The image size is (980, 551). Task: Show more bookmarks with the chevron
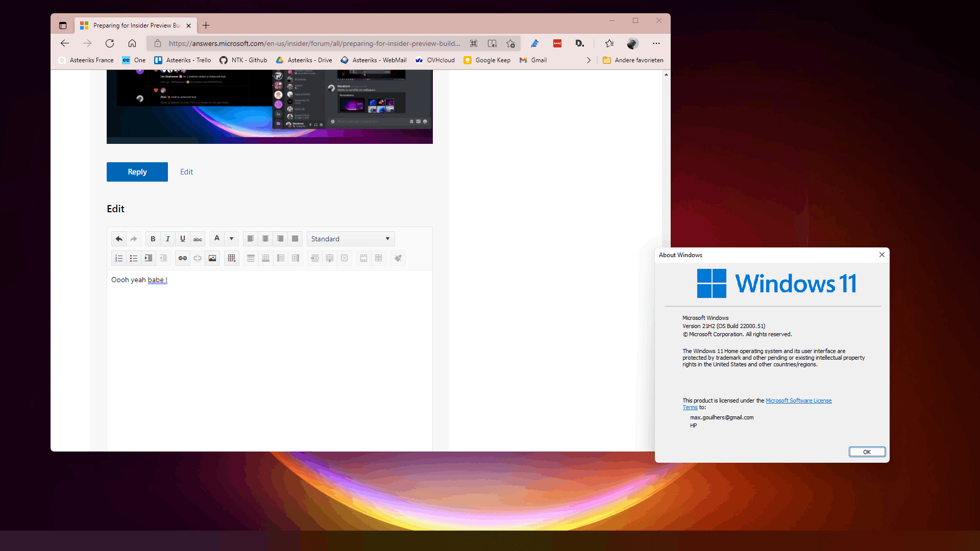[x=589, y=60]
